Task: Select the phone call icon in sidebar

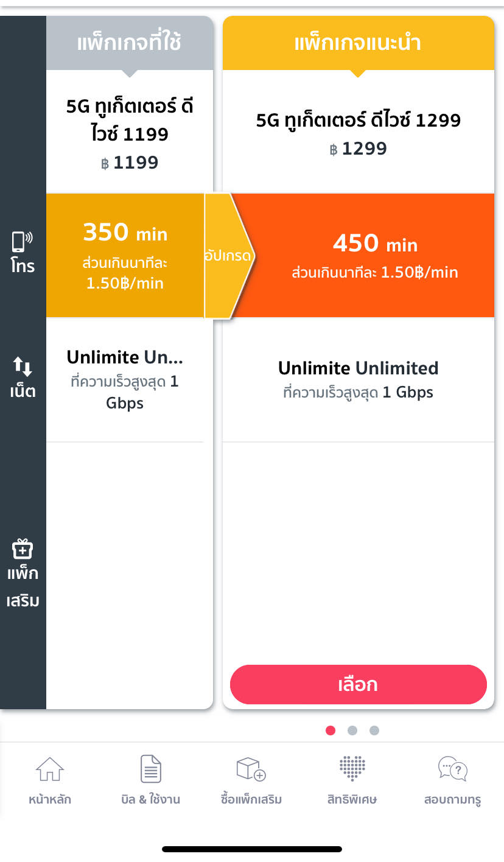Action: 23,243
